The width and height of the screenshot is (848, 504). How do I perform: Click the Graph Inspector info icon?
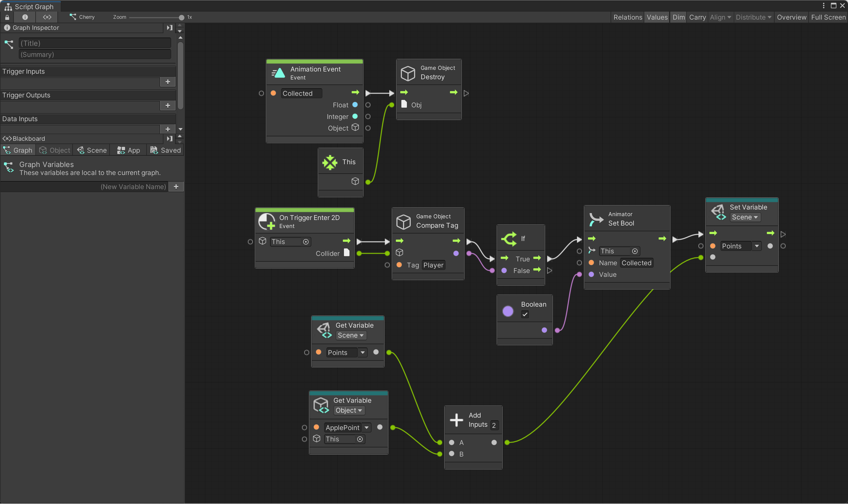[x=25, y=17]
